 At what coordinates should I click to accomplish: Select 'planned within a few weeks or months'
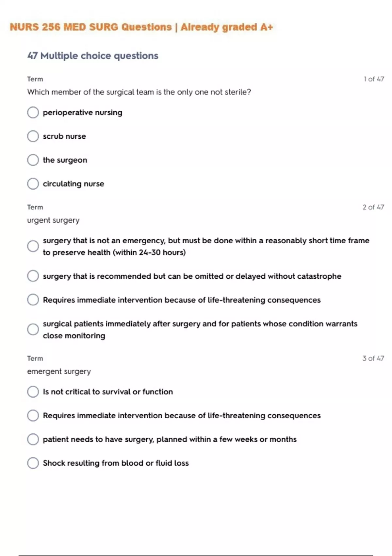[33, 439]
